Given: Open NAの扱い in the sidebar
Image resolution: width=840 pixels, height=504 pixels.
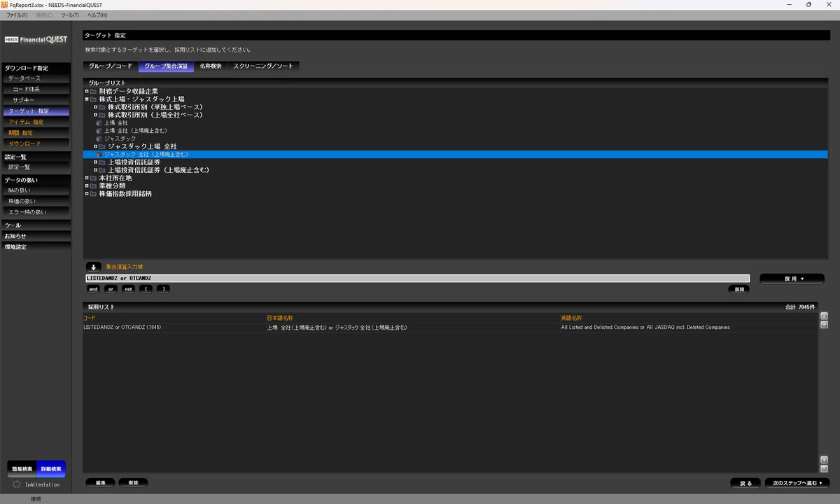Looking at the screenshot, I should tap(35, 190).
